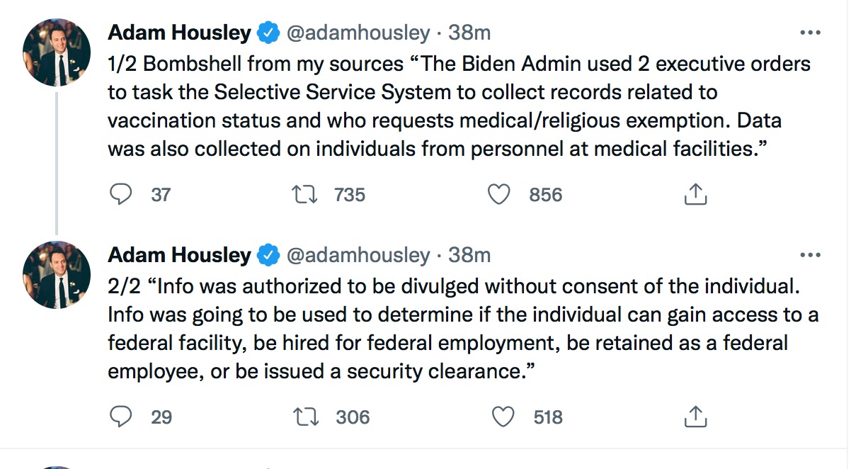868x469 pixels.
Task: Like the 1/2 Bombshell tweet
Action: pyautogui.click(x=499, y=194)
